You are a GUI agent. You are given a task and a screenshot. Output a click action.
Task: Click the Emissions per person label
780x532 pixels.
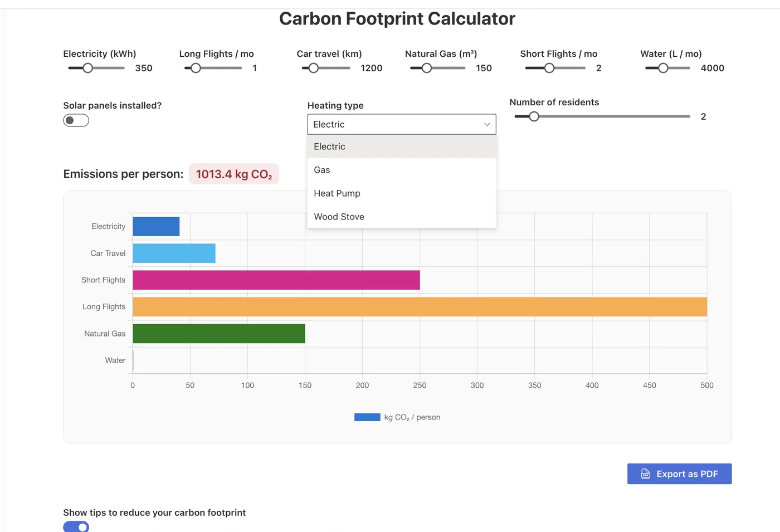pos(123,174)
